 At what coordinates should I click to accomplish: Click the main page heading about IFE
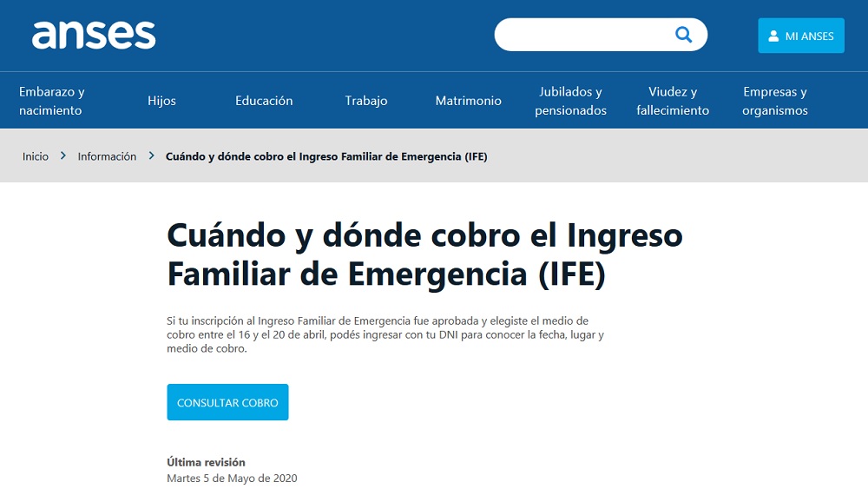pyautogui.click(x=424, y=254)
